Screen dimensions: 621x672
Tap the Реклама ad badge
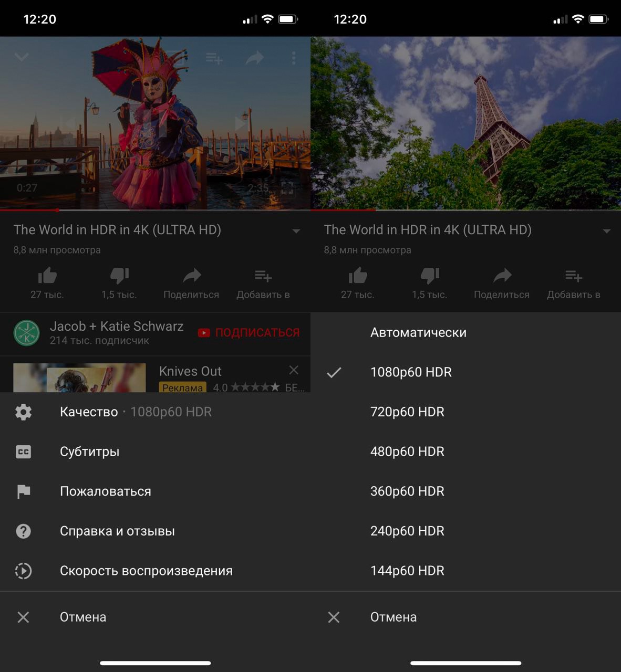[x=182, y=387]
